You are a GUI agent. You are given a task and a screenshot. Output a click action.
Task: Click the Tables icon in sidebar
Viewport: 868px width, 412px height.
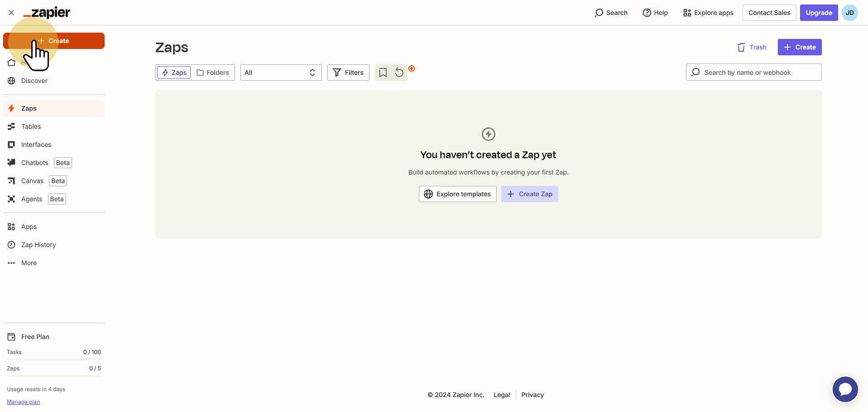[x=11, y=126]
